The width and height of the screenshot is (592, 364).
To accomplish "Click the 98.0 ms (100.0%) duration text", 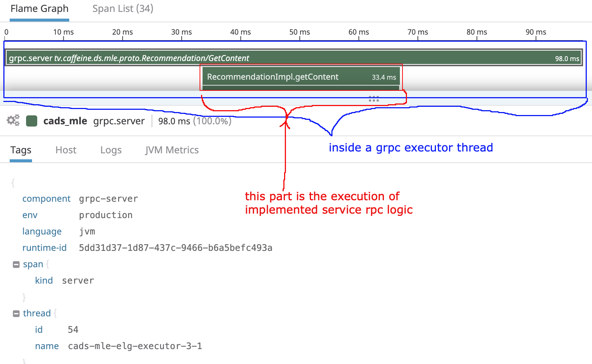I will [x=195, y=121].
